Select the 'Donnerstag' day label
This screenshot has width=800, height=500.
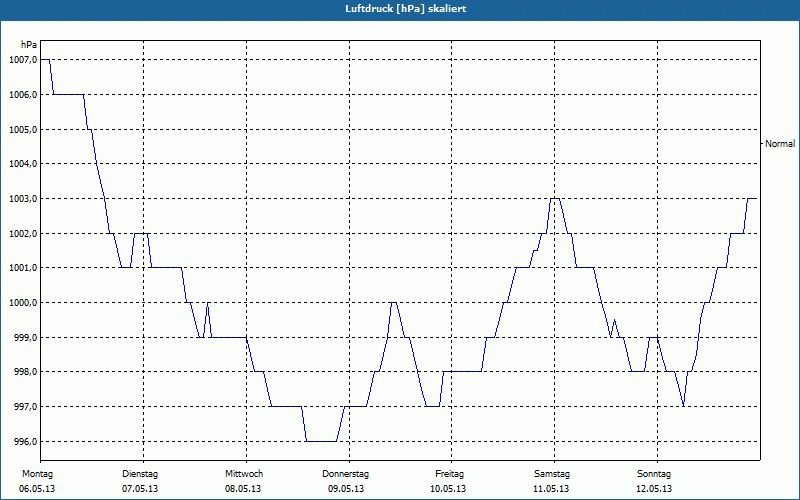(x=345, y=474)
